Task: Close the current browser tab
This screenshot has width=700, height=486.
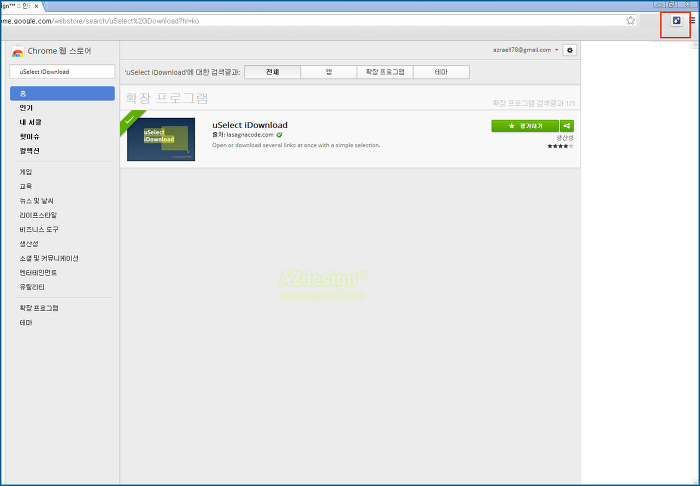Action: (x=37, y=6)
